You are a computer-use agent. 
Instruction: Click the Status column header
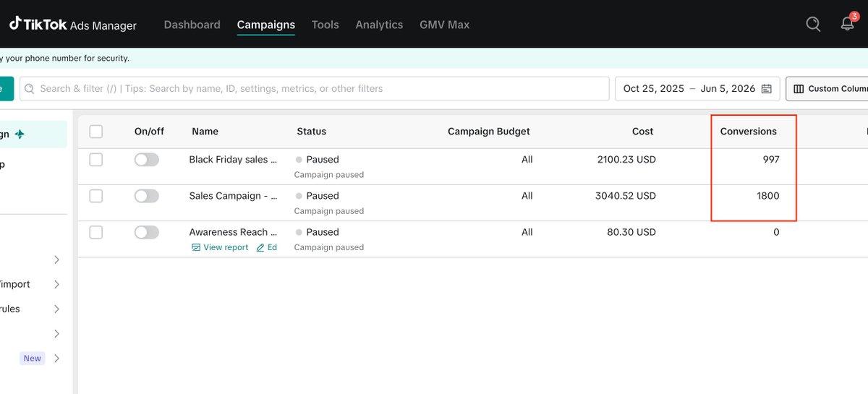coord(312,132)
